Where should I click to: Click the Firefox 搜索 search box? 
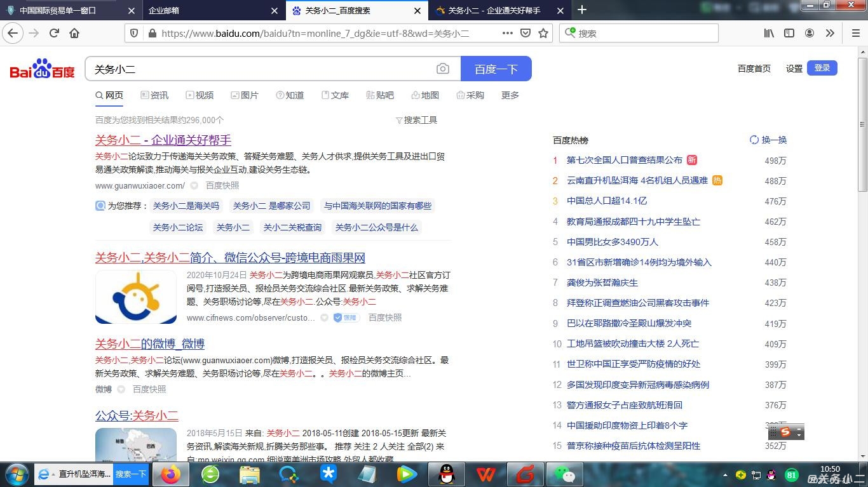point(639,33)
